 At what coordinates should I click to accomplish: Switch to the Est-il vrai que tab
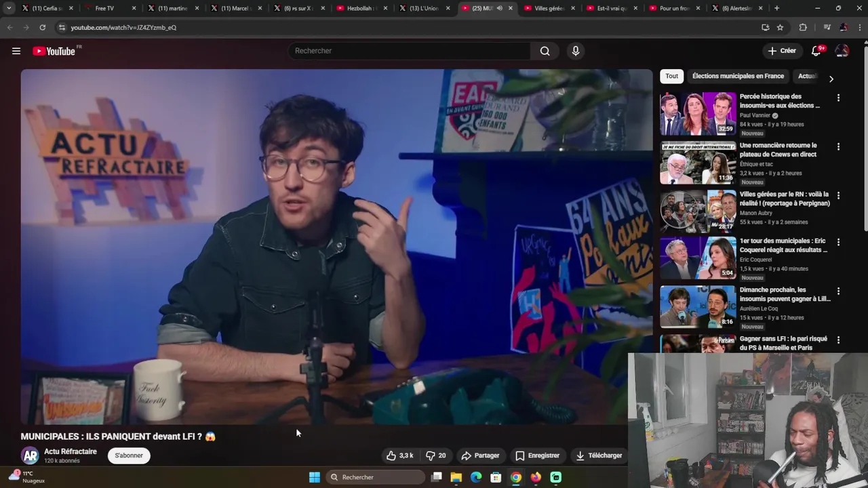[x=612, y=8]
